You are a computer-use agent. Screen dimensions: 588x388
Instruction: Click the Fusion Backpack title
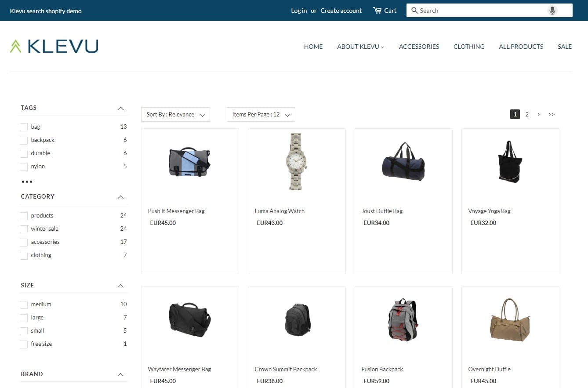pyautogui.click(x=382, y=370)
